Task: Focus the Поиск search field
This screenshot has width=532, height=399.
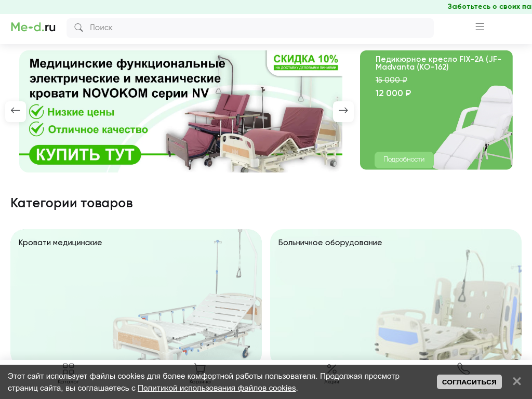Action: 250,28
